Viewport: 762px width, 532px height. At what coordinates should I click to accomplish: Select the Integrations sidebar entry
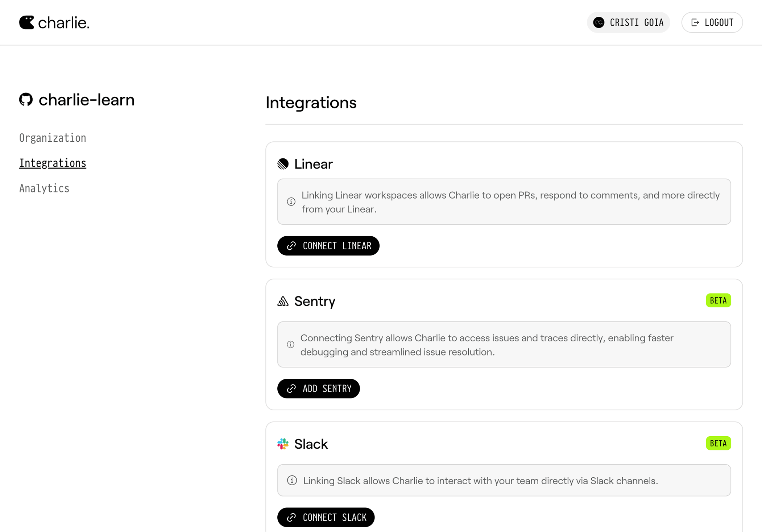click(53, 163)
